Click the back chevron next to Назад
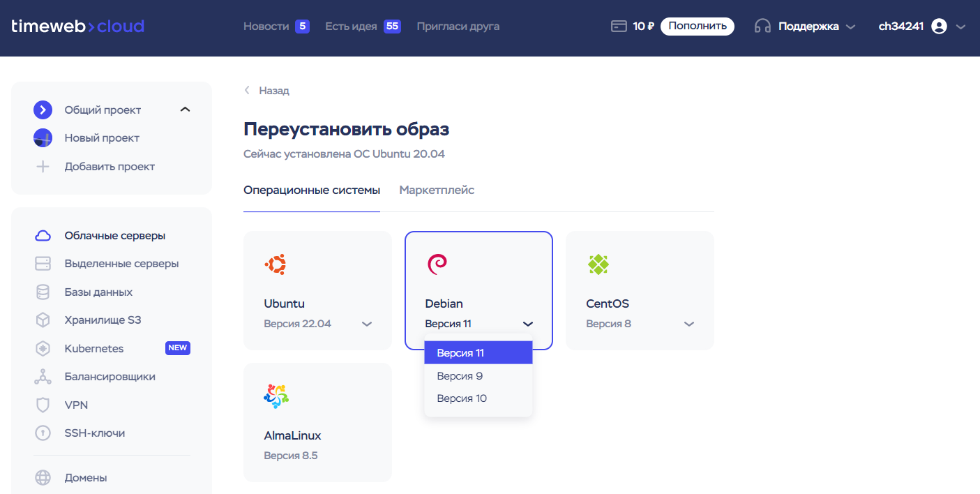980x494 pixels. [x=247, y=91]
